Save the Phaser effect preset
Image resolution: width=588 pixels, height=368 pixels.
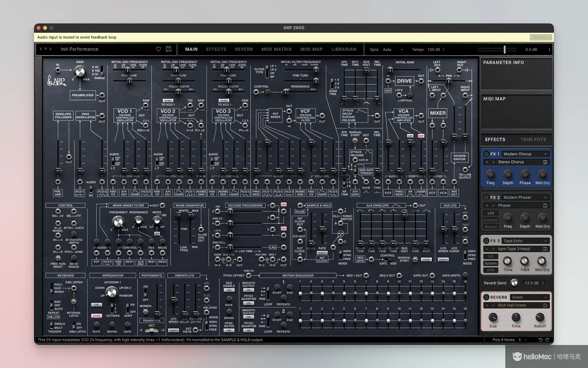[x=545, y=205]
